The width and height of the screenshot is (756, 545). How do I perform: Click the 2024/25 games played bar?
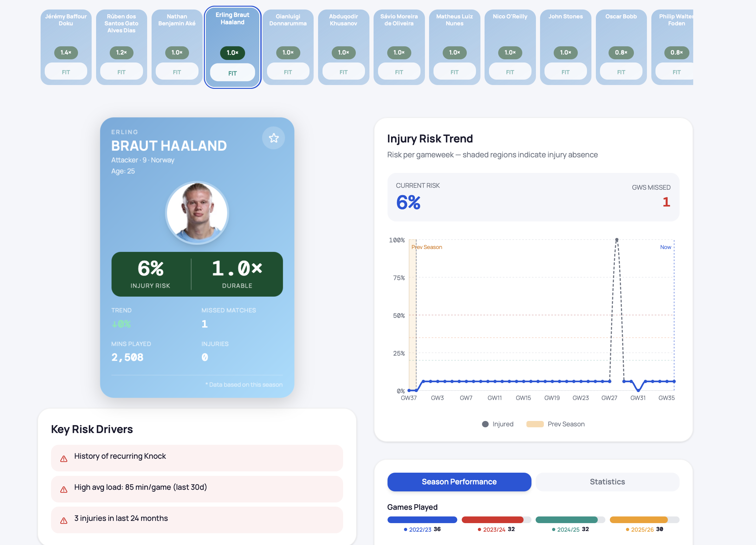570,519
